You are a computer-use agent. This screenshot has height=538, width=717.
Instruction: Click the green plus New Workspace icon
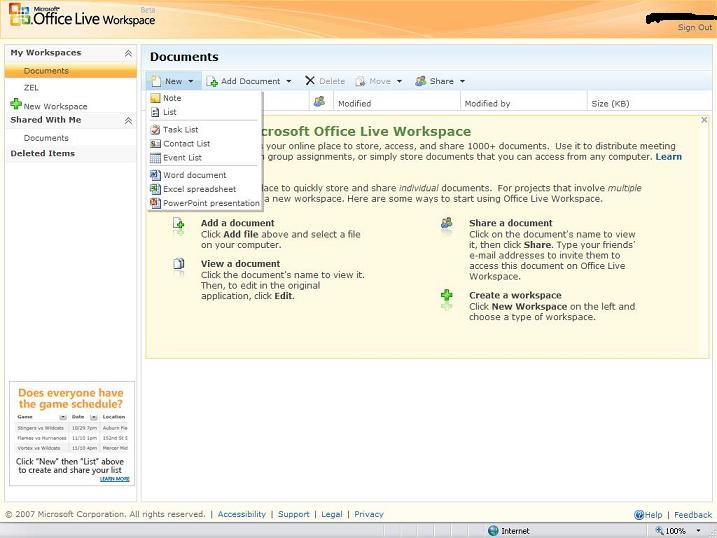pyautogui.click(x=15, y=105)
